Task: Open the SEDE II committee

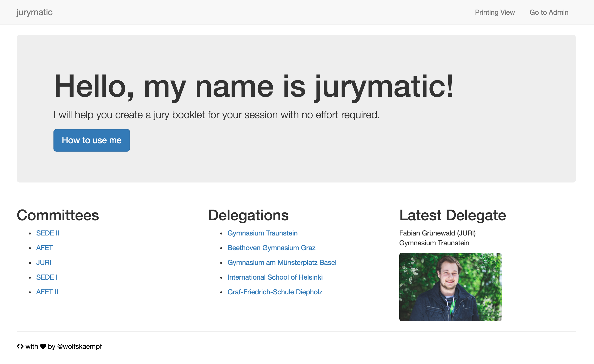Action: (x=48, y=233)
